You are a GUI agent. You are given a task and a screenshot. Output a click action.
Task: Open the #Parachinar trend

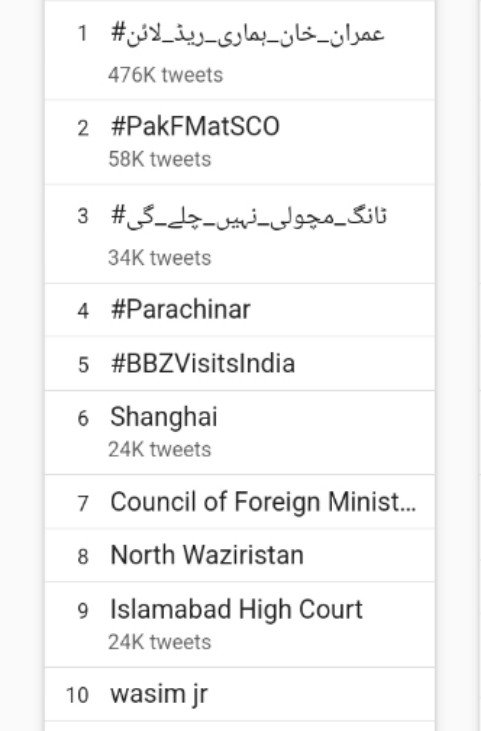tap(240, 310)
